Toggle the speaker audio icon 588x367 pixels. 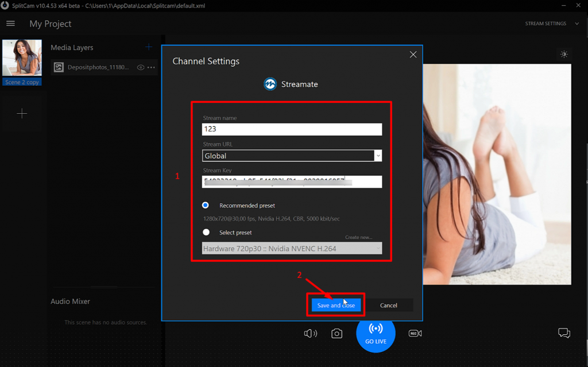(311, 333)
